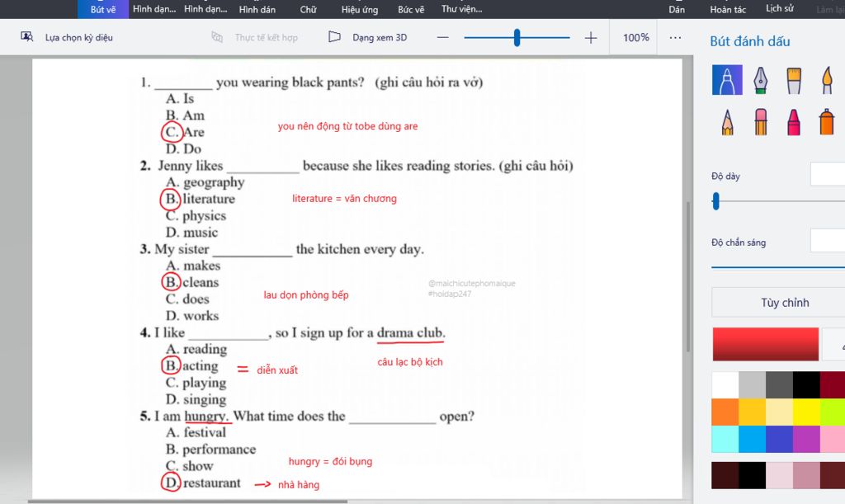Click the red note 'hungry = đói bụng'
This screenshot has width=845, height=504.
(330, 461)
